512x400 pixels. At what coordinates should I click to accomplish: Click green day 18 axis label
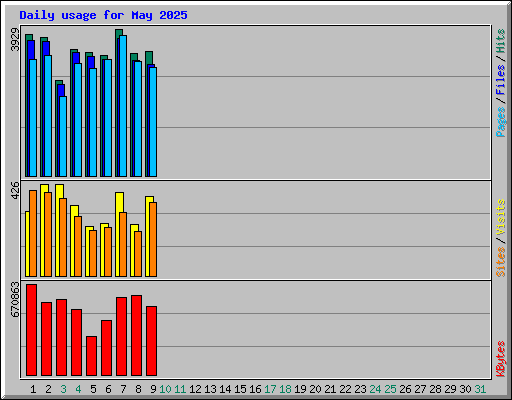pyautogui.click(x=285, y=389)
